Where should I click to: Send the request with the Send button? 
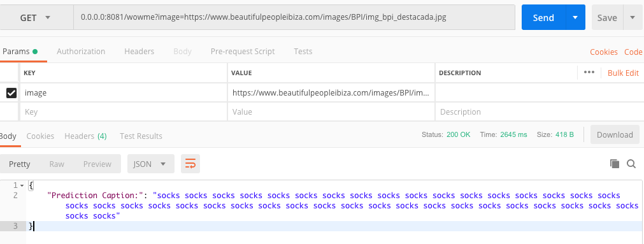(543, 18)
